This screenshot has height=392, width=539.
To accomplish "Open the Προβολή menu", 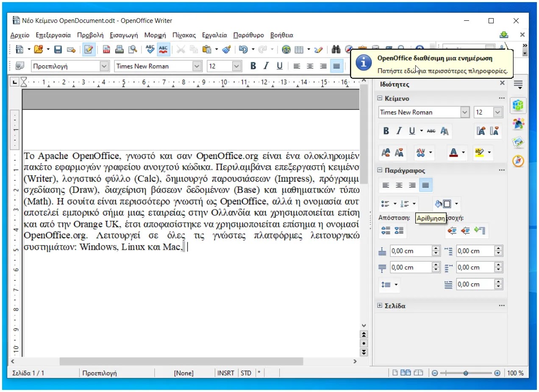I will (x=90, y=35).
